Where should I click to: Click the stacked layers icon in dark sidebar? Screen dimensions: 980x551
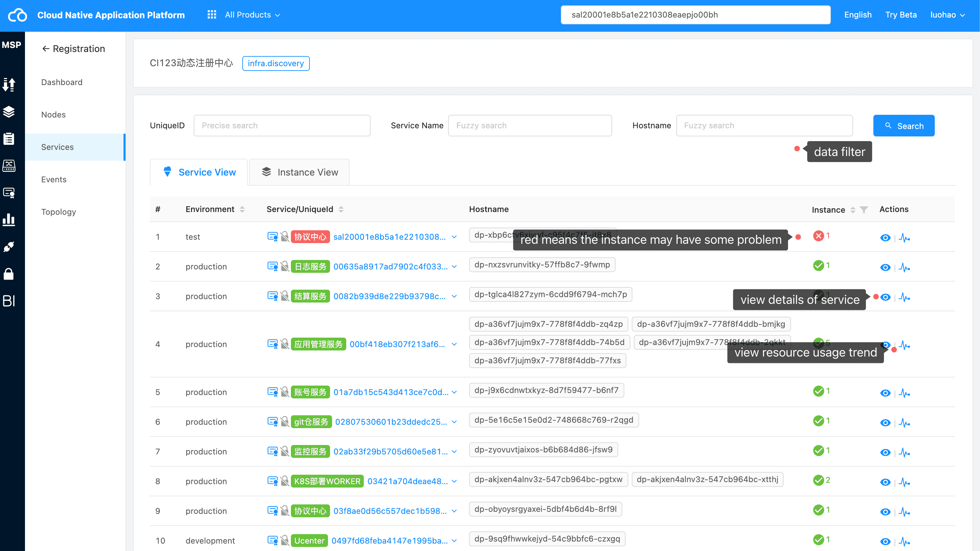tap(9, 112)
